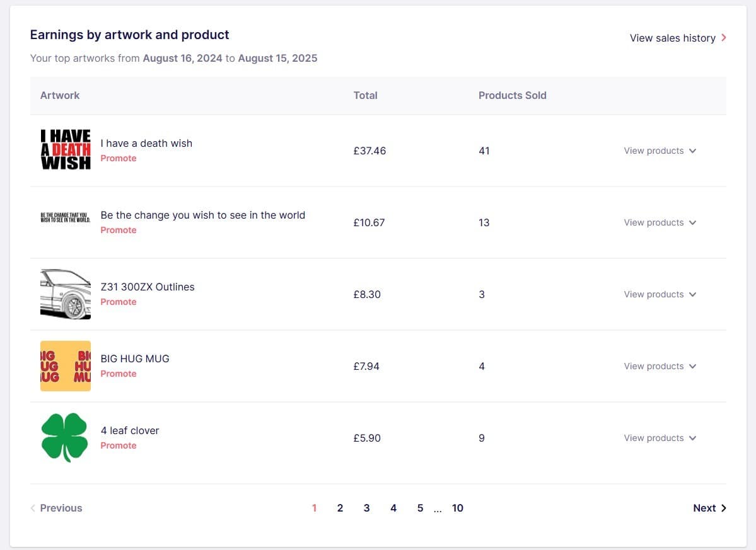Expand View products for Be the change row
756x550 pixels.
point(660,222)
